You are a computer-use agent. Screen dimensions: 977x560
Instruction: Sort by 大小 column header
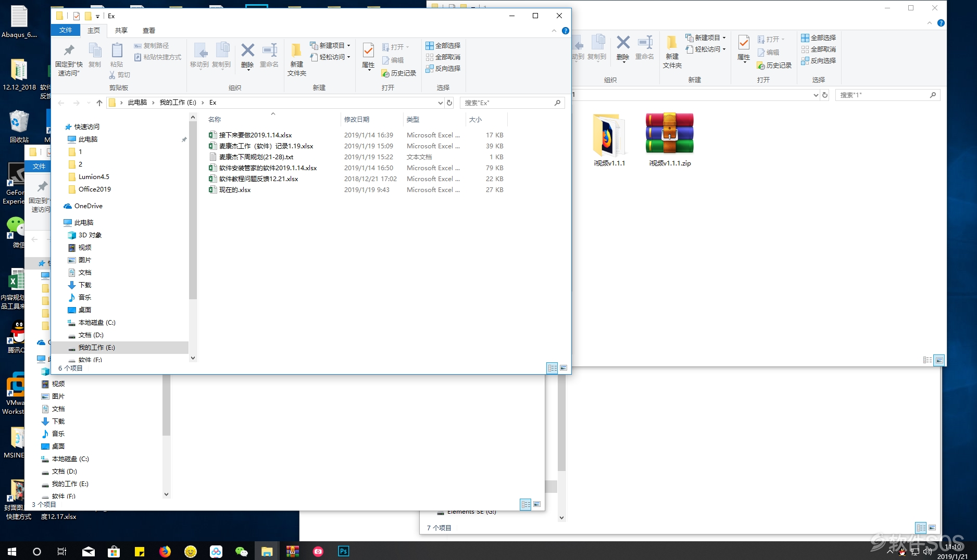coord(486,120)
